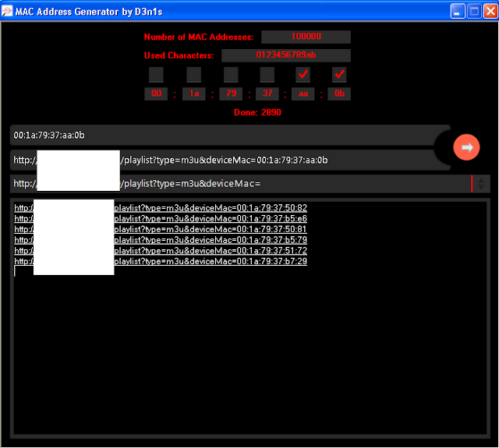Screen dimensions: 499x448
Task: Click the Used Characters input field
Action: click(x=286, y=55)
